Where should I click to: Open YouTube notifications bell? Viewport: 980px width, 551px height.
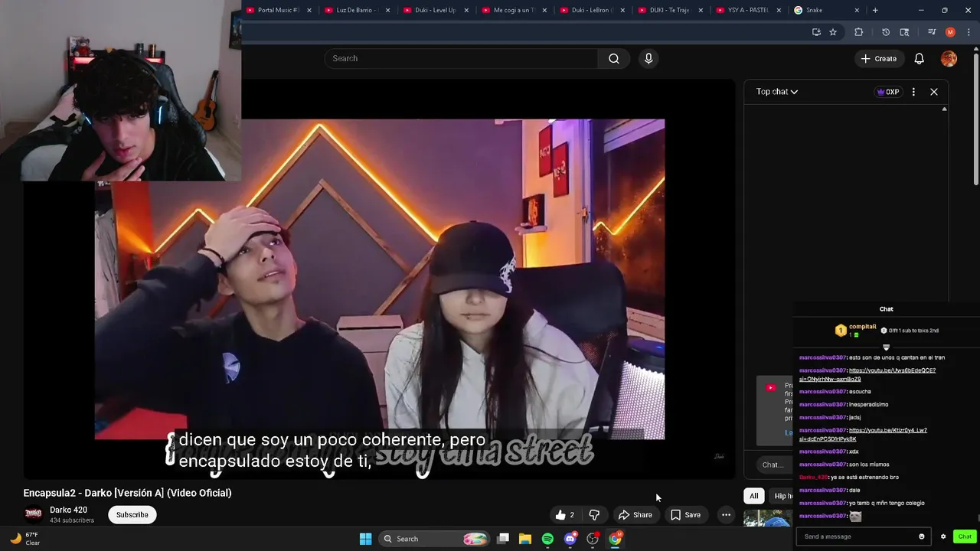(x=920, y=58)
